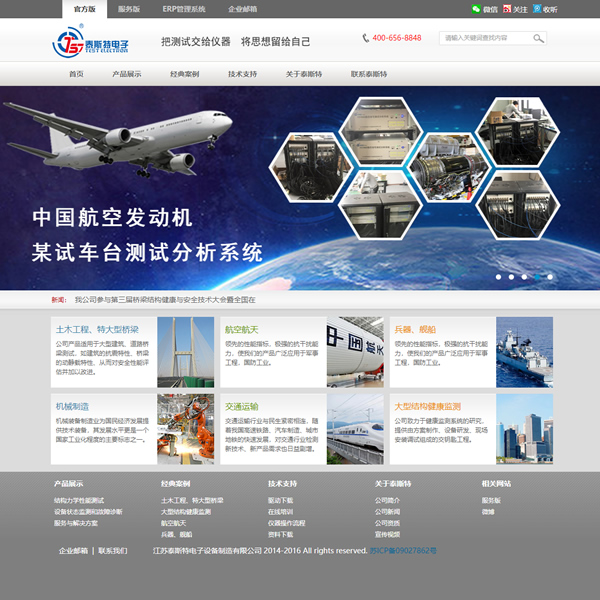Click the 驱动下载 footer link
Viewport: 600px width, 600px height.
point(281,500)
